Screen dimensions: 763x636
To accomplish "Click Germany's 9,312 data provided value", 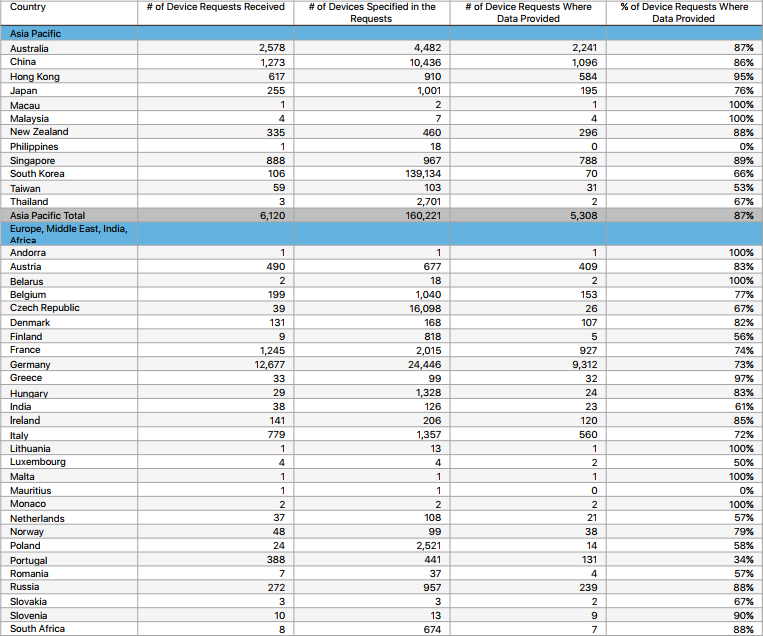I will click(584, 364).
